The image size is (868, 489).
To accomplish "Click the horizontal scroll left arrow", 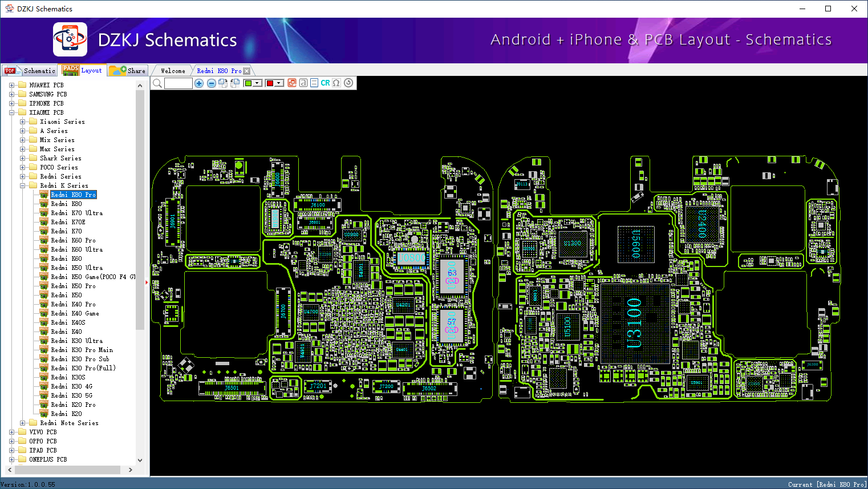I will [10, 470].
